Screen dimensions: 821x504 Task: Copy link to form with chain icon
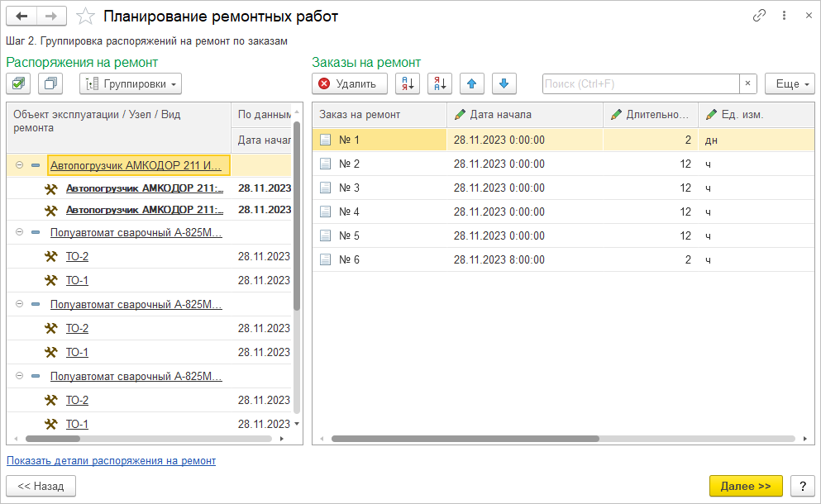pyautogui.click(x=759, y=16)
